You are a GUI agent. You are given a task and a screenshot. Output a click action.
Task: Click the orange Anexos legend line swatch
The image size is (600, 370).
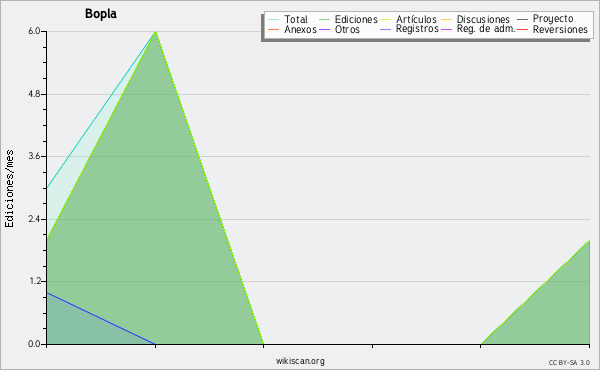tap(274, 29)
